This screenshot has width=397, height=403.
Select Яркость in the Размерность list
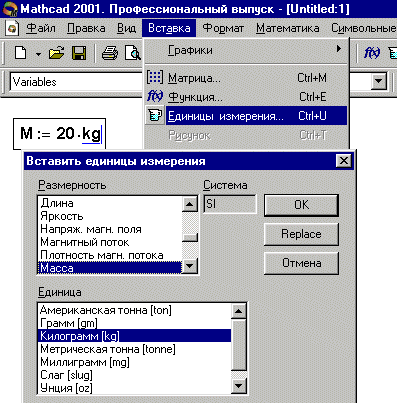[x=110, y=216]
